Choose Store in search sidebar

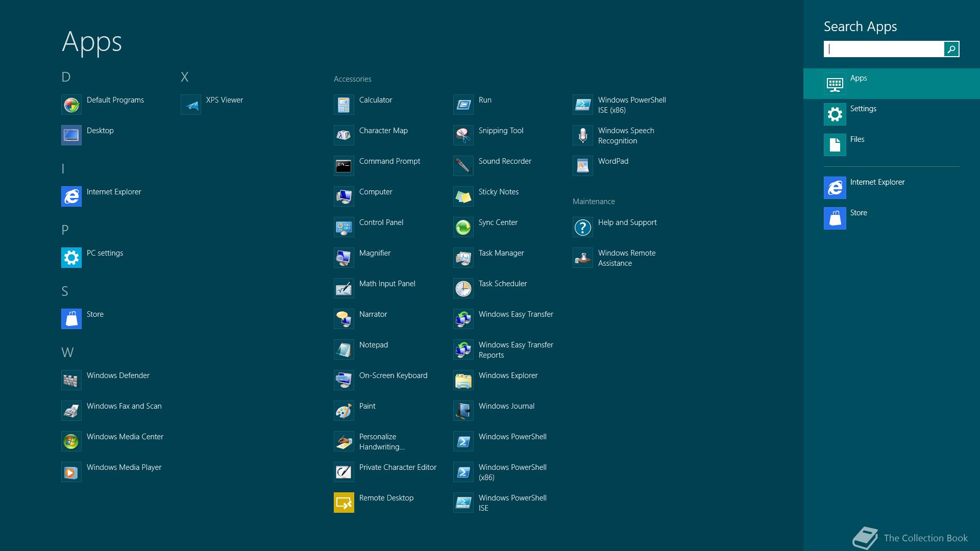click(x=891, y=218)
